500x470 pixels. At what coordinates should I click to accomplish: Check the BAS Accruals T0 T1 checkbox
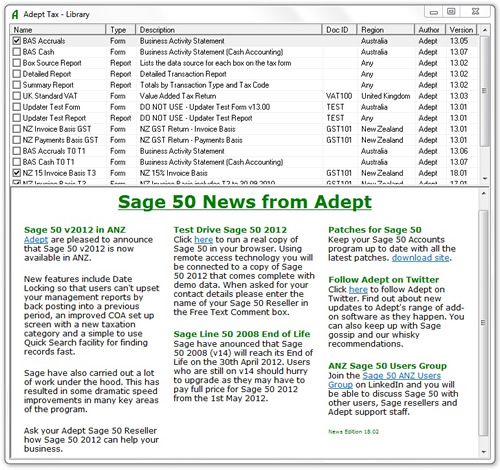point(16,151)
